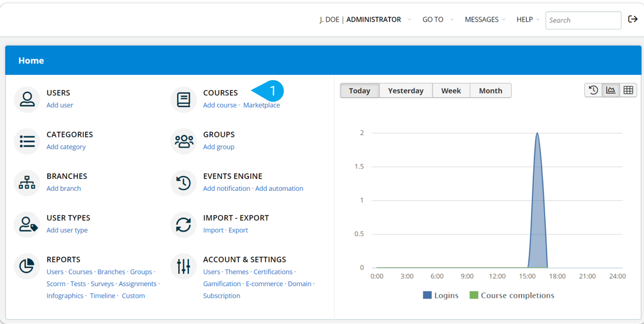The image size is (644, 324).
Task: Open the Gamification settings link
Action: [x=221, y=284]
